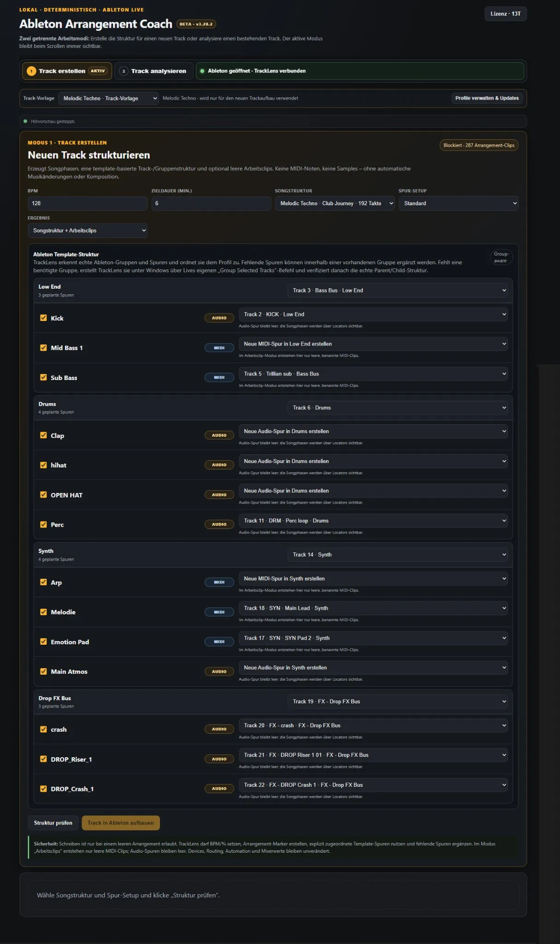Open Kick track assignment dropdown

point(373,315)
